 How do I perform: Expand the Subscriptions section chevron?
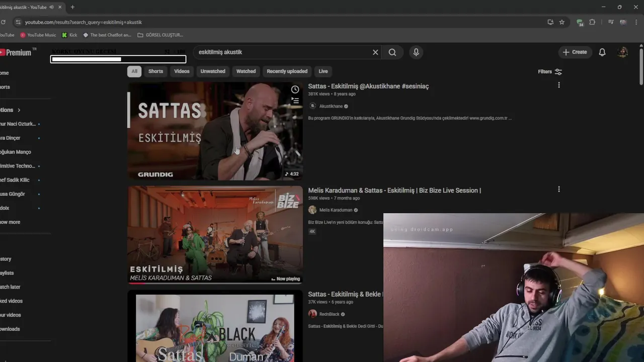pos(19,110)
